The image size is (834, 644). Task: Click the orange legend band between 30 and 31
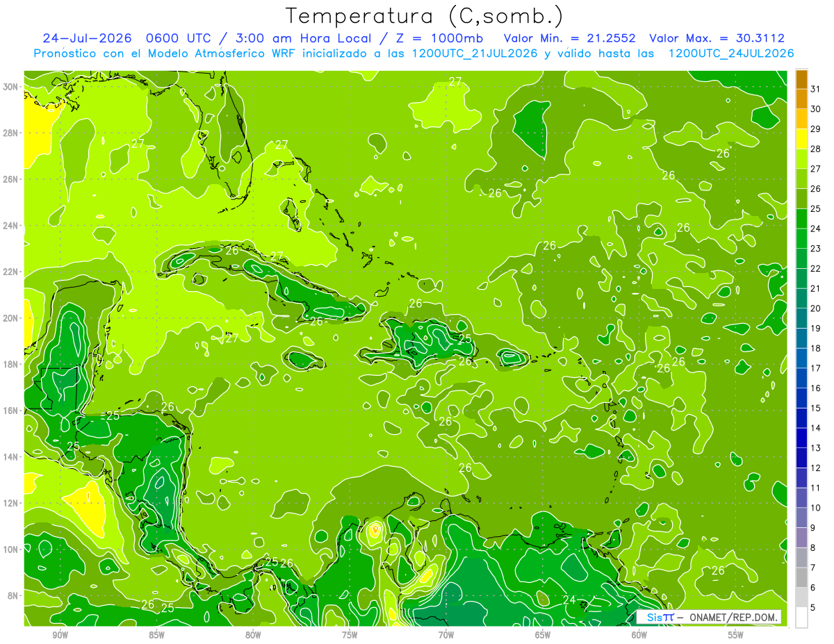(801, 99)
